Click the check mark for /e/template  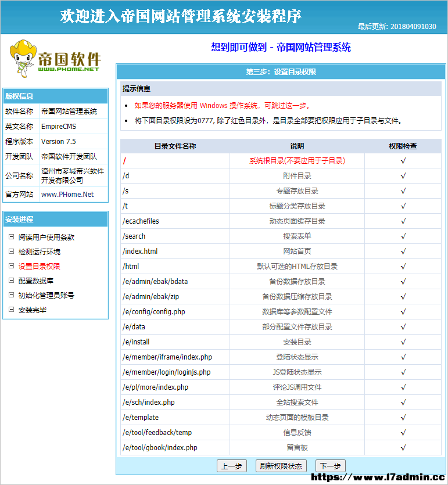[403, 418]
